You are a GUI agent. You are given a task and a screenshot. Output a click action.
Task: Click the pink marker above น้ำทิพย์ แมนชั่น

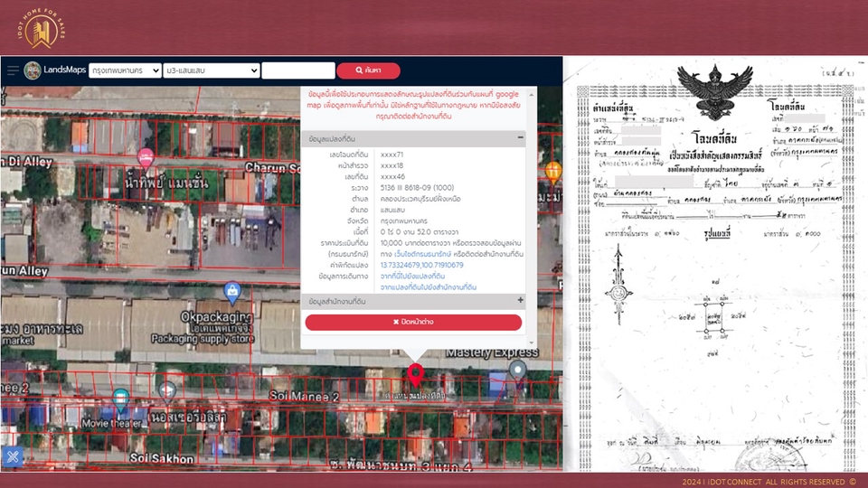click(x=146, y=157)
